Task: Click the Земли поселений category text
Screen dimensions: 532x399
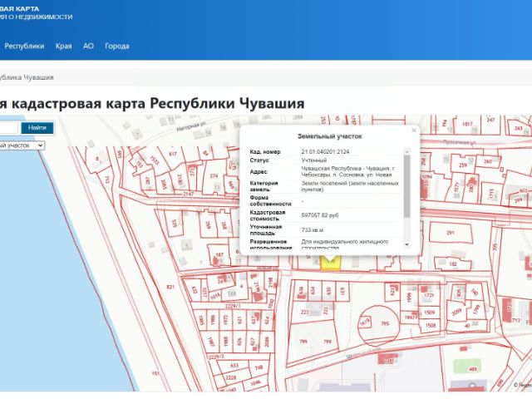Action: tap(350, 186)
